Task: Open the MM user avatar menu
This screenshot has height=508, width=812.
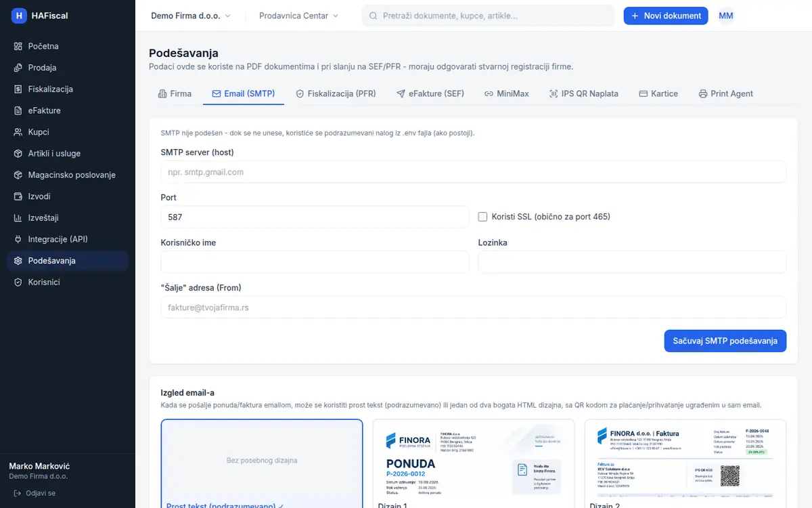Action: coord(726,16)
